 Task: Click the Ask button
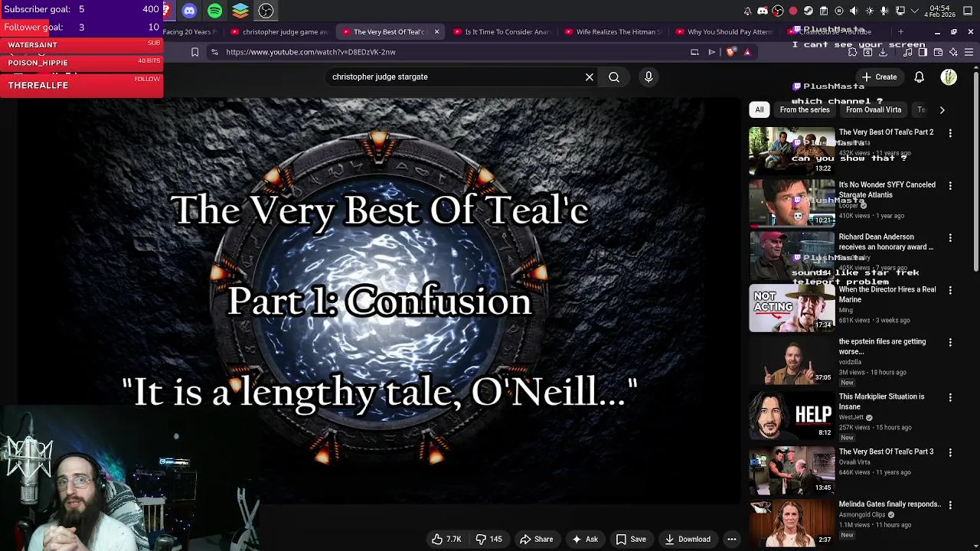click(584, 539)
